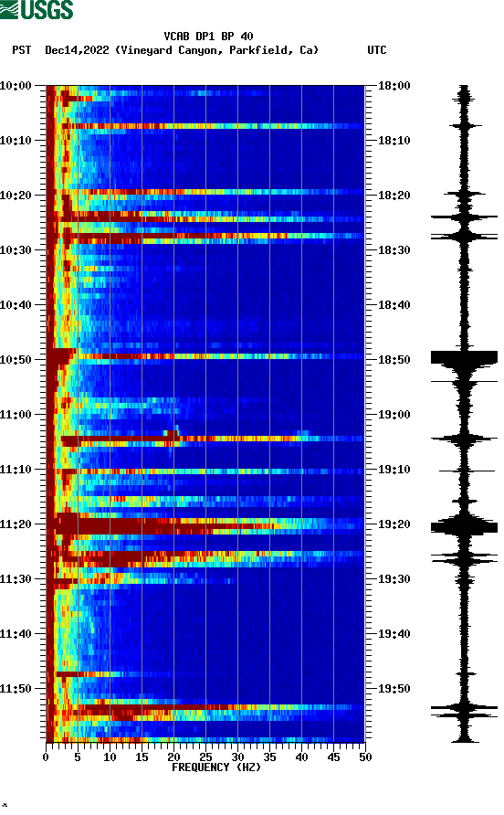Click the 11:30 PST time label
The width and height of the screenshot is (504, 815).
16,579
